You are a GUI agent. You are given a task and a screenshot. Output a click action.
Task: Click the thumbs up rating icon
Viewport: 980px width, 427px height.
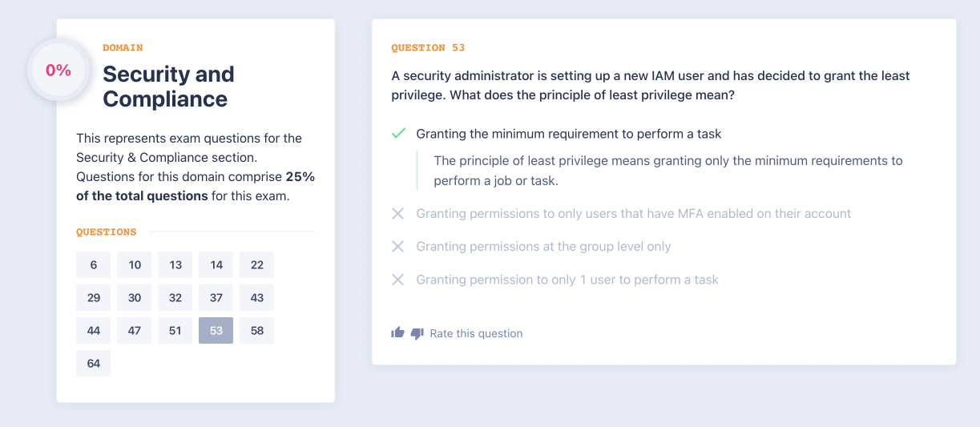[x=397, y=332]
